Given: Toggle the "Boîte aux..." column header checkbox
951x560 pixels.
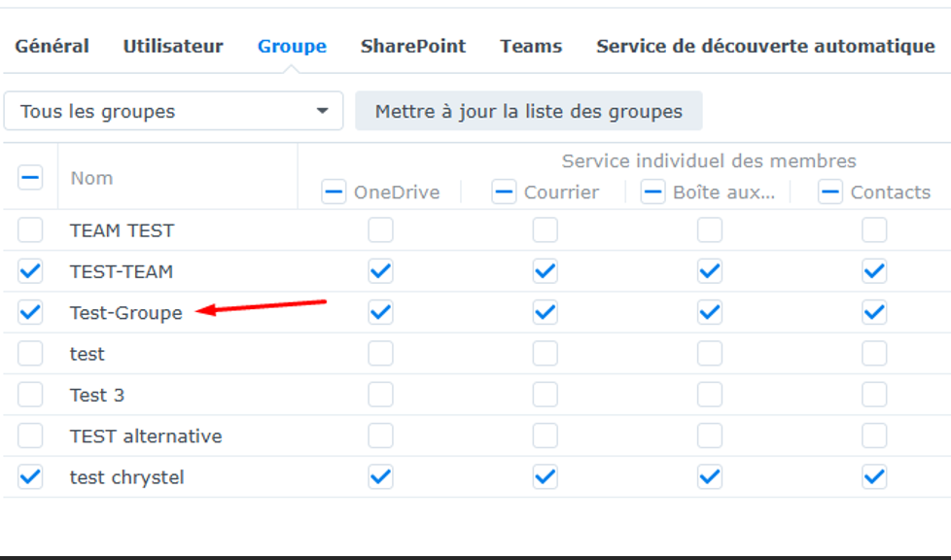Looking at the screenshot, I should click(x=652, y=192).
